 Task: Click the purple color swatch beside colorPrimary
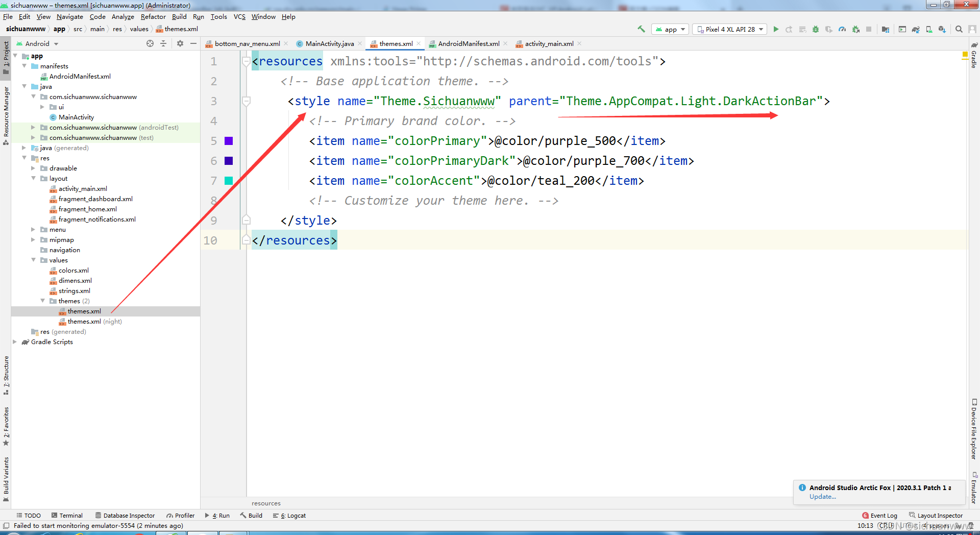point(228,140)
